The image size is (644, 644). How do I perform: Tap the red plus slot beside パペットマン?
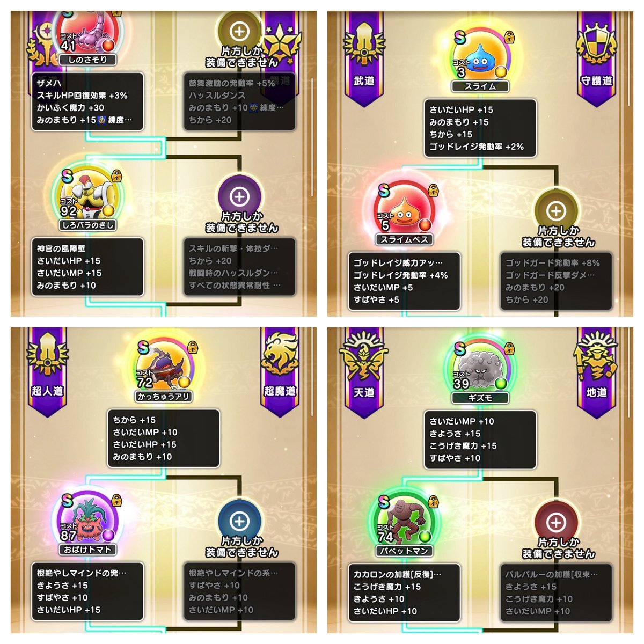pos(556,522)
